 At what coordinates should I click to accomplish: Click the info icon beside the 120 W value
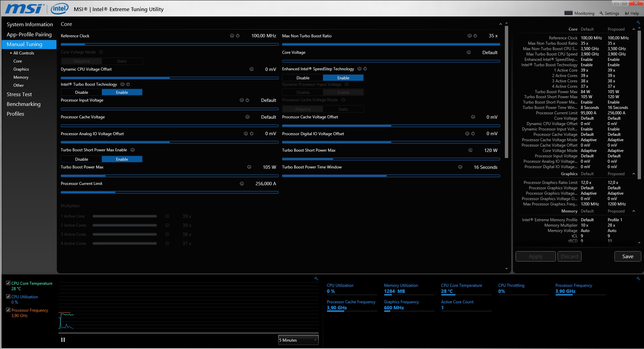[x=470, y=150]
